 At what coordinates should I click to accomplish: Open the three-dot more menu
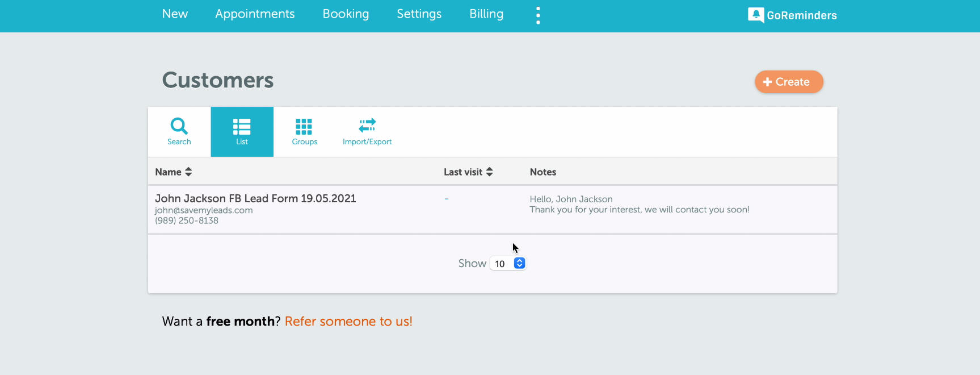(538, 15)
